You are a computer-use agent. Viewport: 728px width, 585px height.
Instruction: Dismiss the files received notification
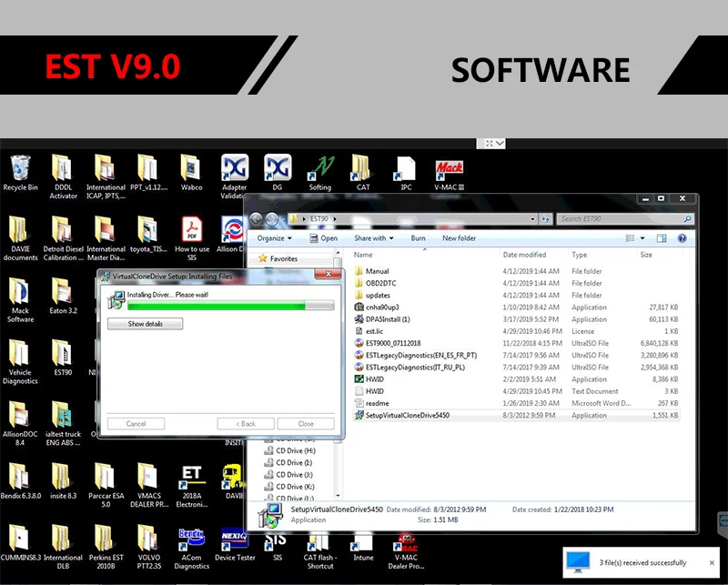[x=712, y=563]
